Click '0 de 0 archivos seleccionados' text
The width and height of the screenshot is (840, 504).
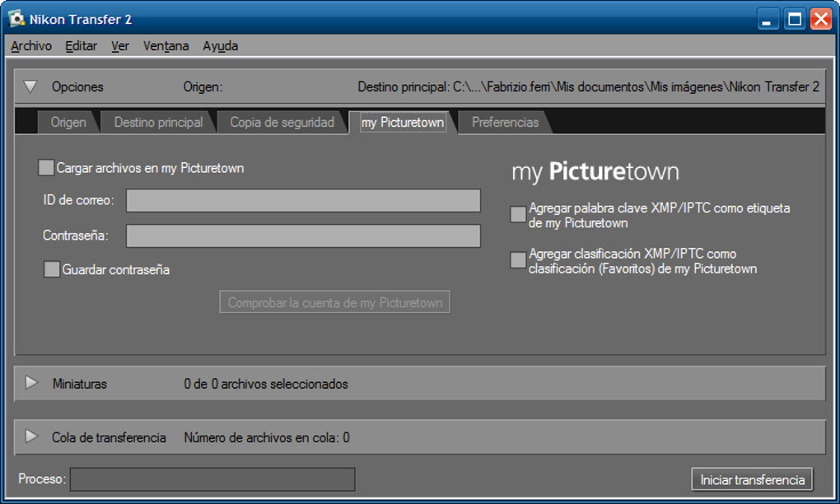[266, 384]
